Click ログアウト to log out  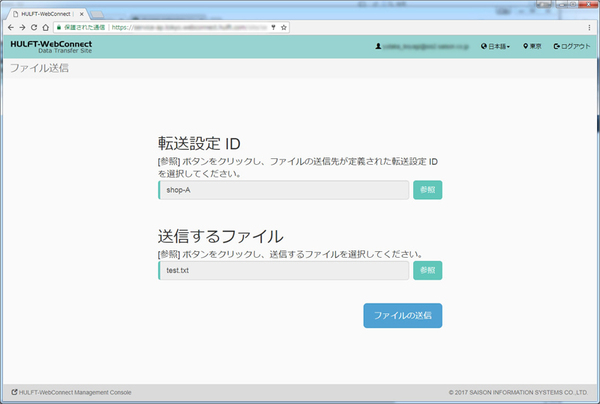[572, 46]
